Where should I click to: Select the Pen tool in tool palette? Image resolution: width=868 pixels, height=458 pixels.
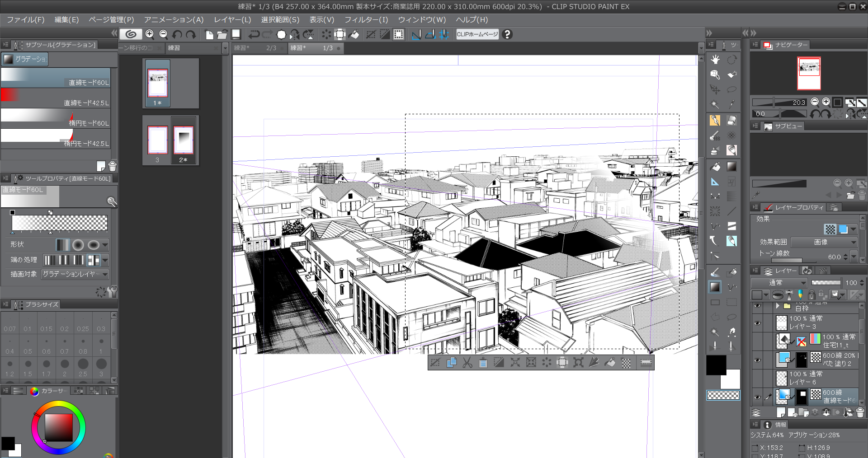click(715, 120)
